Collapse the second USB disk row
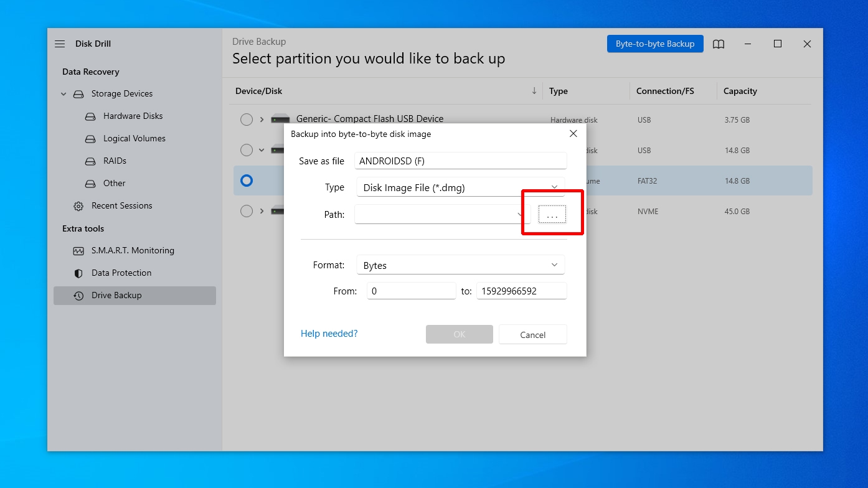Image resolution: width=868 pixels, height=488 pixels. click(262, 150)
